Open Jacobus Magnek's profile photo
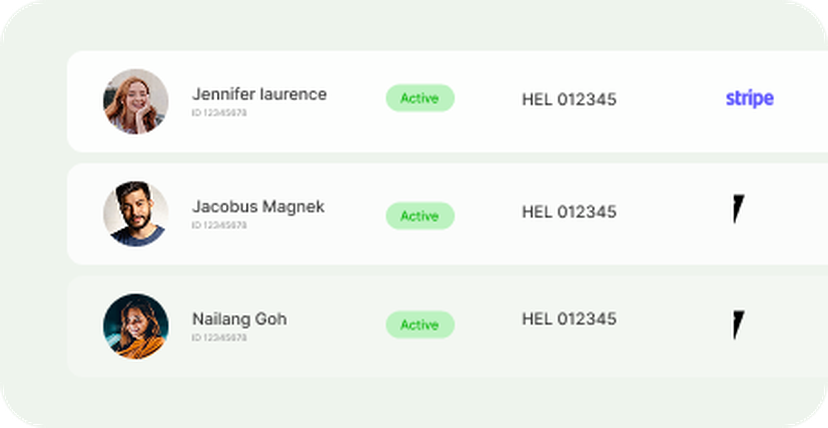This screenshot has width=828, height=428. pos(135,214)
